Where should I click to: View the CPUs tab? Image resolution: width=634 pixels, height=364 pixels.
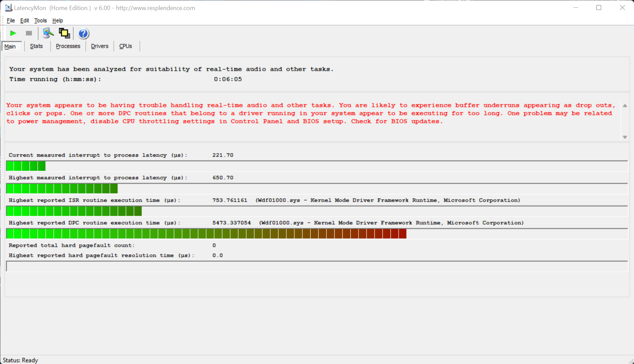click(126, 46)
